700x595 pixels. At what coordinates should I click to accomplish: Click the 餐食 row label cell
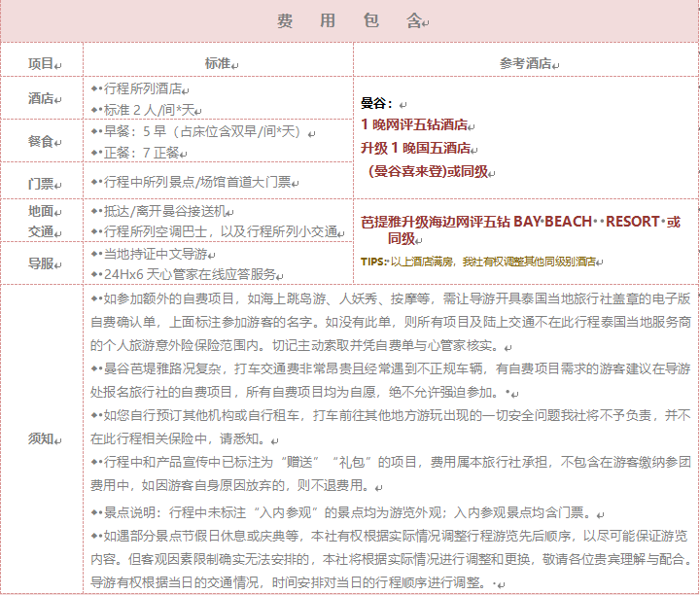42,141
